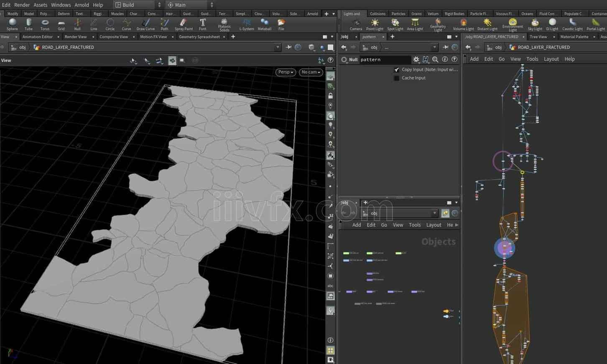Expand the viewport path ROAD_LAYER_FRACTURED dropdown
The image size is (607, 364).
coord(278,47)
